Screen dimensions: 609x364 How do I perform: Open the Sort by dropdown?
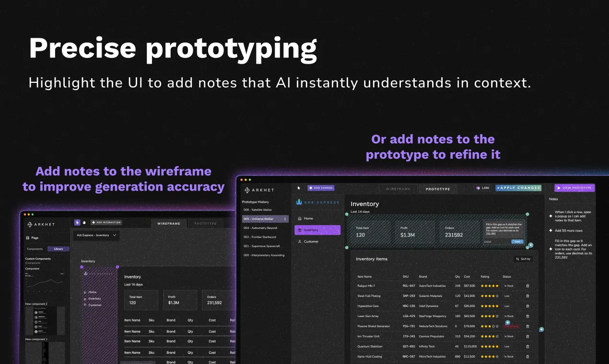523,259
